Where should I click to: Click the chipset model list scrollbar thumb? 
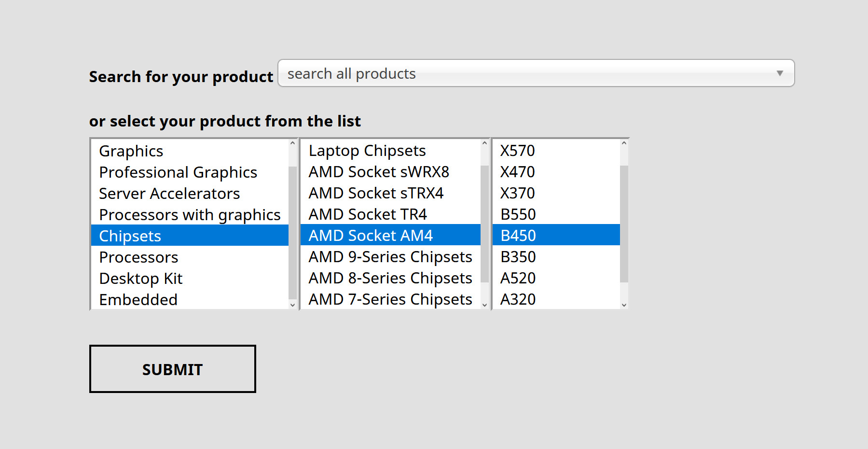(624, 224)
